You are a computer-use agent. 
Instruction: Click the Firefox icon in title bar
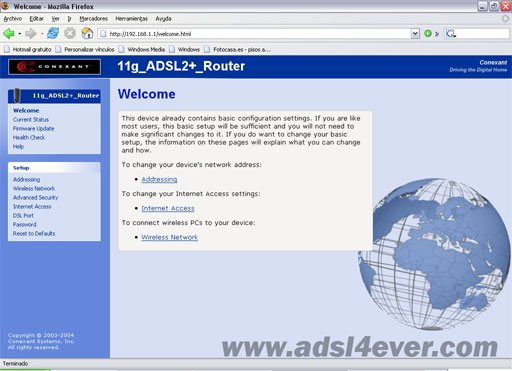coord(5,6)
